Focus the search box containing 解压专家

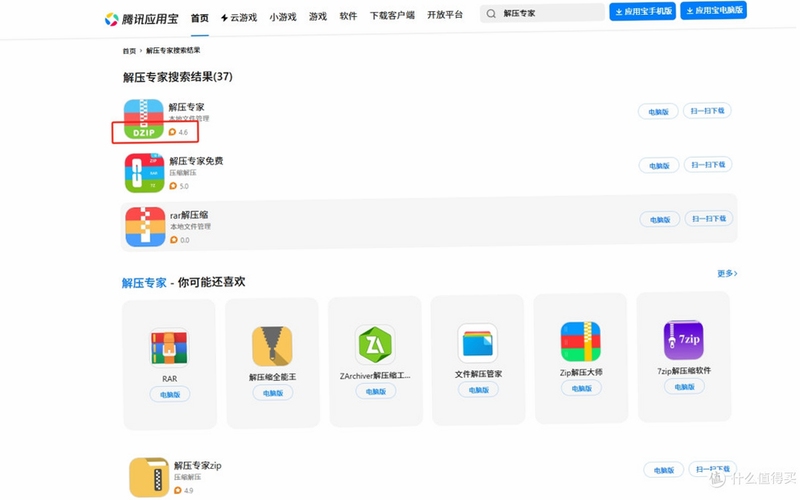tap(542, 13)
